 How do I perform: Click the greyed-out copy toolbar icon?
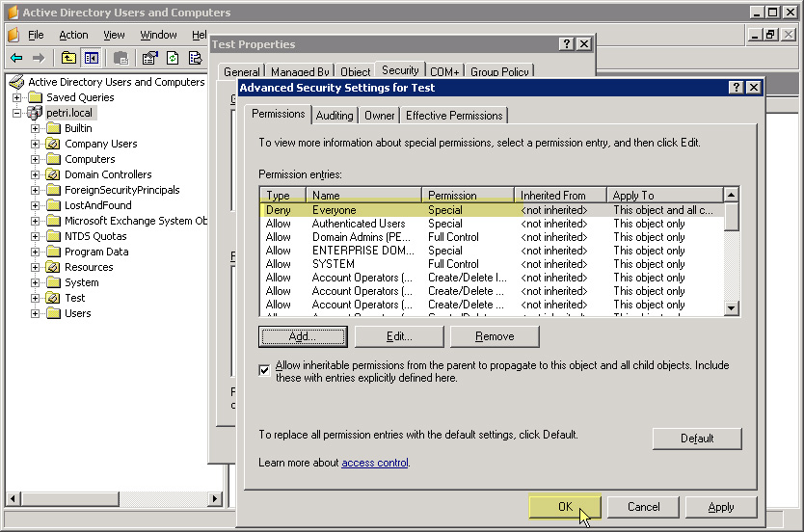pyautogui.click(x=121, y=58)
